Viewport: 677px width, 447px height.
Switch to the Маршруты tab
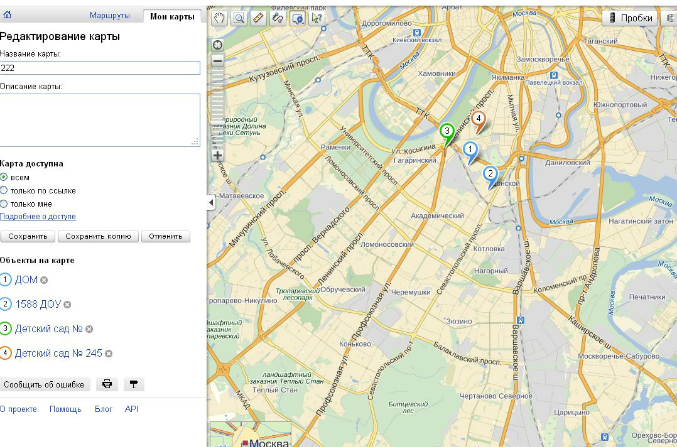coord(109,17)
